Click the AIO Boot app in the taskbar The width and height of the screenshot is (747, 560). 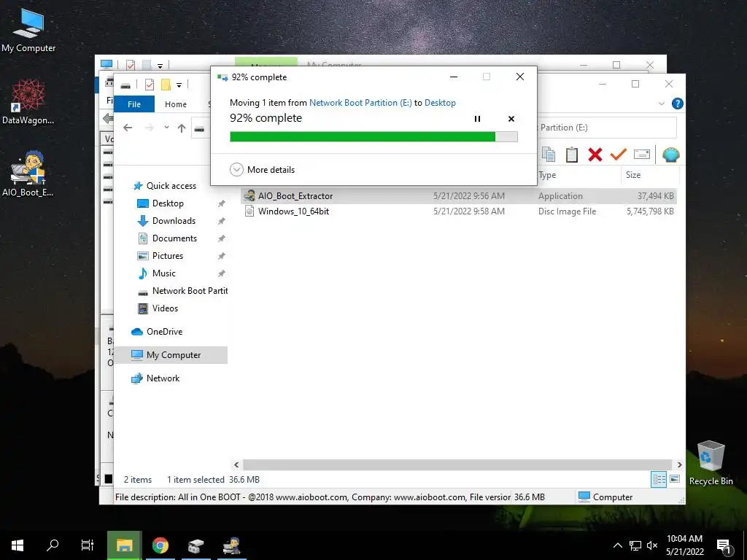pyautogui.click(x=231, y=545)
